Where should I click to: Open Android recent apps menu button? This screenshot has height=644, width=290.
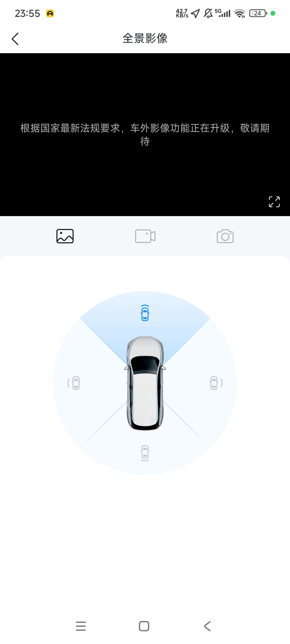(x=81, y=626)
